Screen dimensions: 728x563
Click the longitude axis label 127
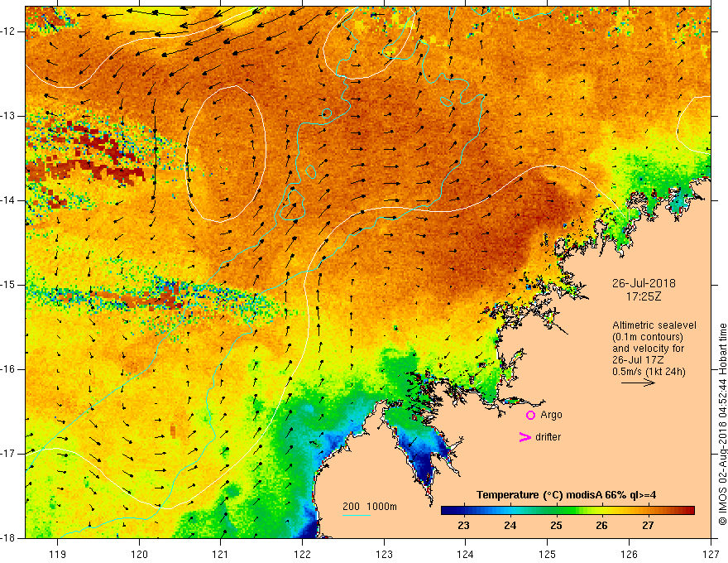[x=711, y=554]
